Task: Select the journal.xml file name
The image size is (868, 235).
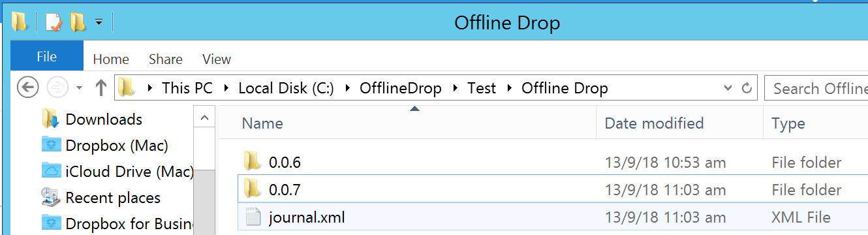Action: tap(307, 217)
